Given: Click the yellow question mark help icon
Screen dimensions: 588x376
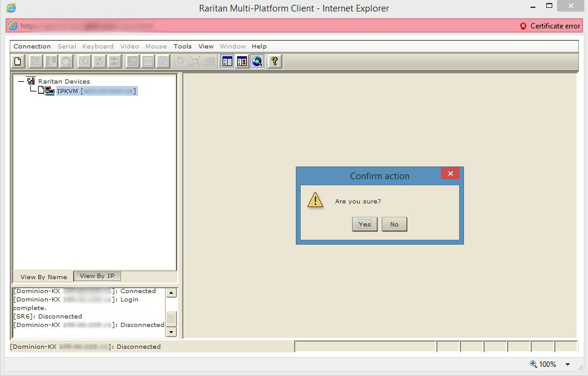Looking at the screenshot, I should click(x=275, y=61).
